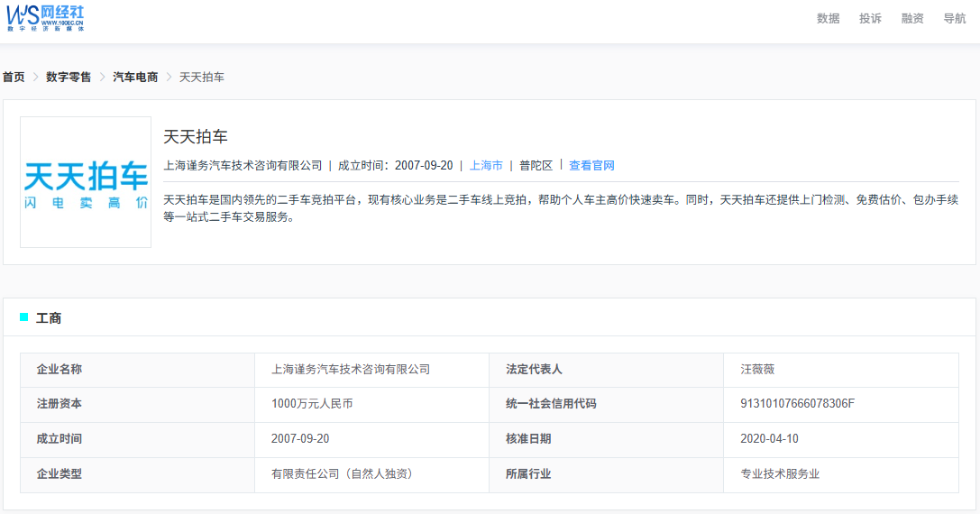Click the company description paragraph
980x514 pixels.
(x=561, y=208)
